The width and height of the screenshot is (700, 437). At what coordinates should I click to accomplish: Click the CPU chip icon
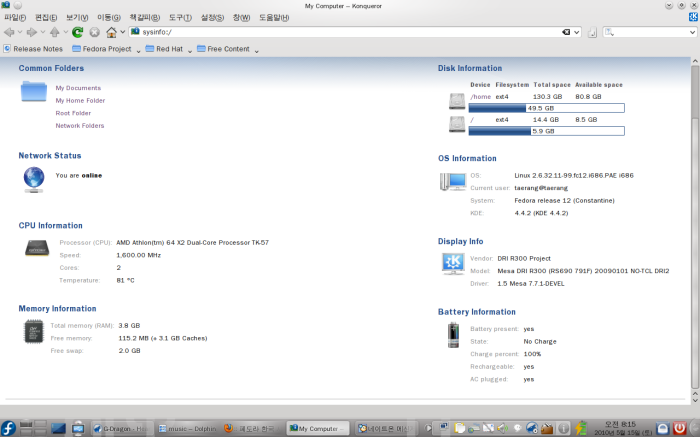click(x=37, y=248)
